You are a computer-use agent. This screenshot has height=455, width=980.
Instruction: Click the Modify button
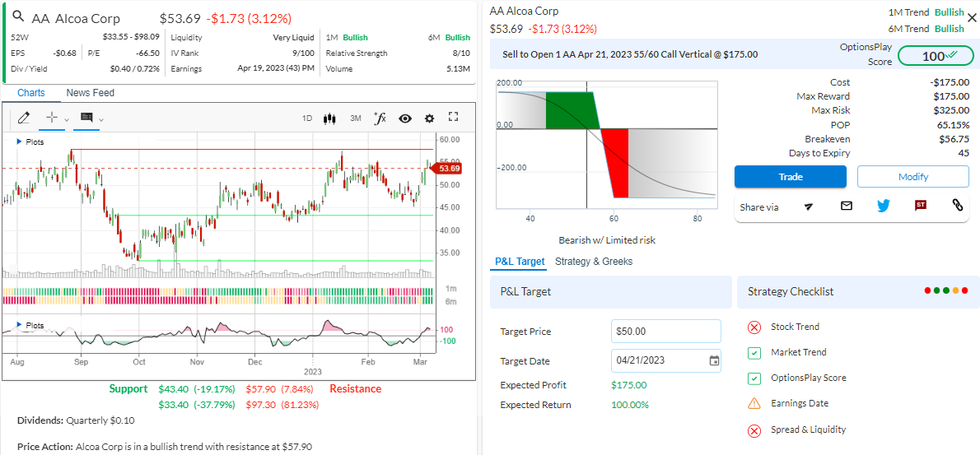913,177
